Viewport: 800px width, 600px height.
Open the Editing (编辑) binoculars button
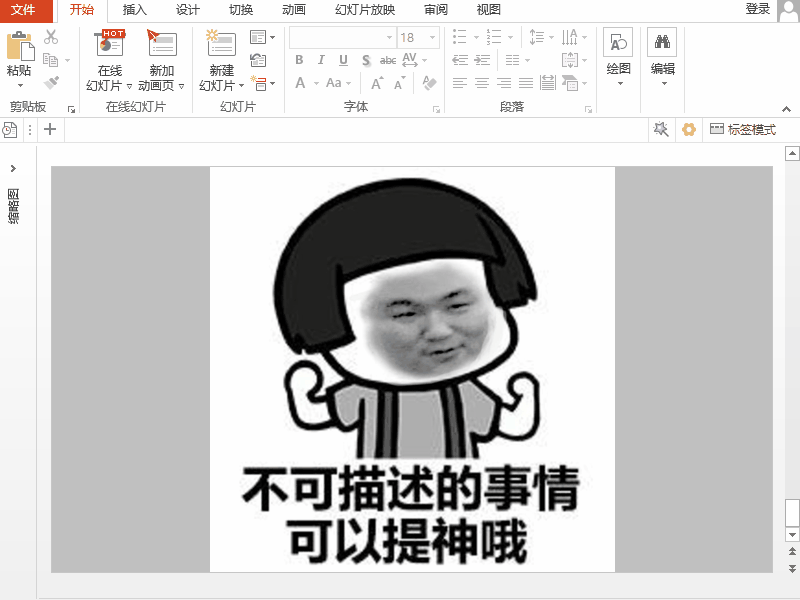click(x=662, y=56)
